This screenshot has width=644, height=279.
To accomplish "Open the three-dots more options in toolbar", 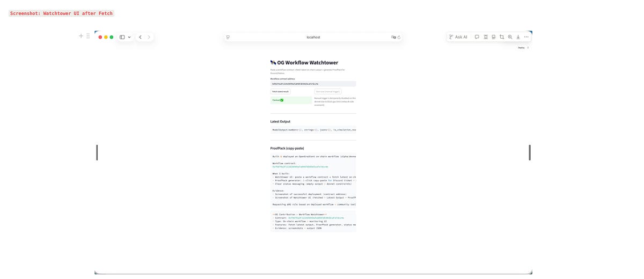I will [x=526, y=37].
